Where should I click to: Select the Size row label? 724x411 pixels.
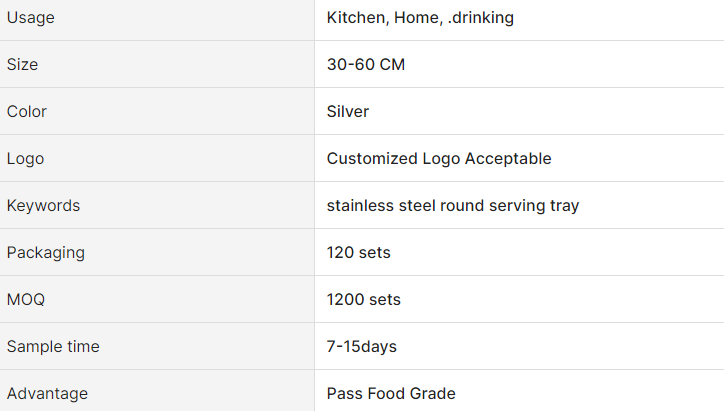[x=23, y=65]
